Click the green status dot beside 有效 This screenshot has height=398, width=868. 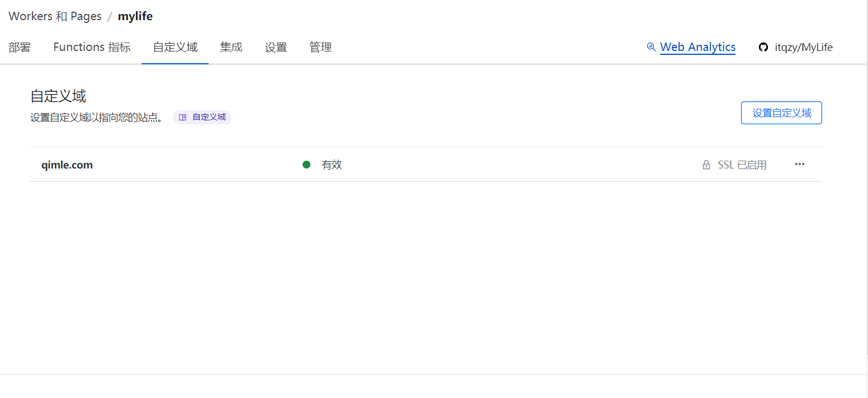pyautogui.click(x=306, y=165)
